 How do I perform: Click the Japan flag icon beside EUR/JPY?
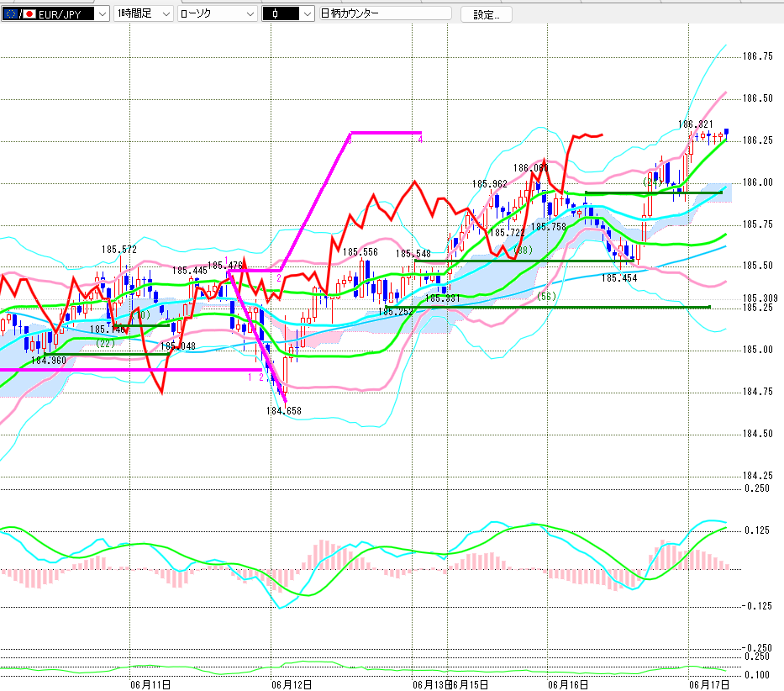[29, 14]
